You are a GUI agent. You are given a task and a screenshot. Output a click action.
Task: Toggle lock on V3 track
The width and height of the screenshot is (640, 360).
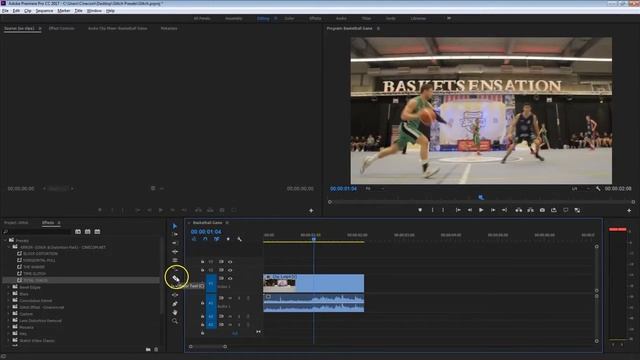(202, 262)
